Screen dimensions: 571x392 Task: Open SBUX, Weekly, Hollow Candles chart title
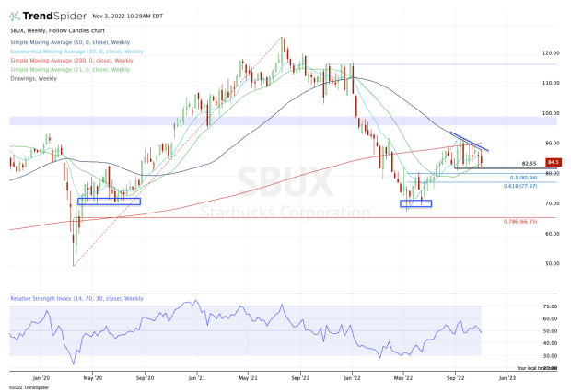pos(57,31)
